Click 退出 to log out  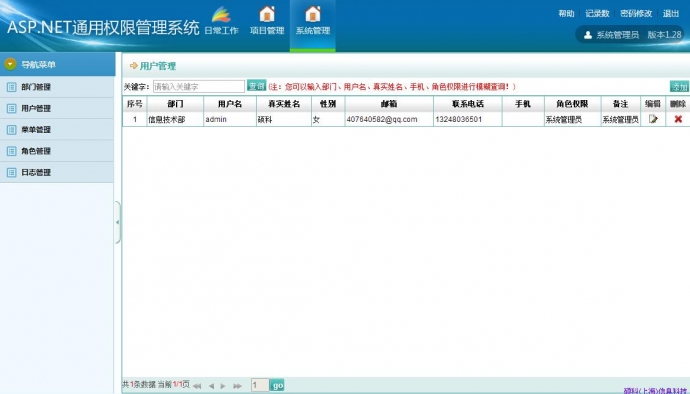[671, 14]
